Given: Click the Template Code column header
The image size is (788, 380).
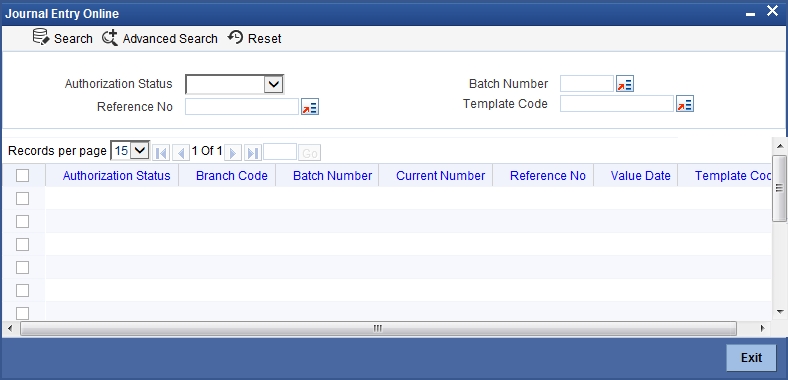Looking at the screenshot, I should click(733, 175).
